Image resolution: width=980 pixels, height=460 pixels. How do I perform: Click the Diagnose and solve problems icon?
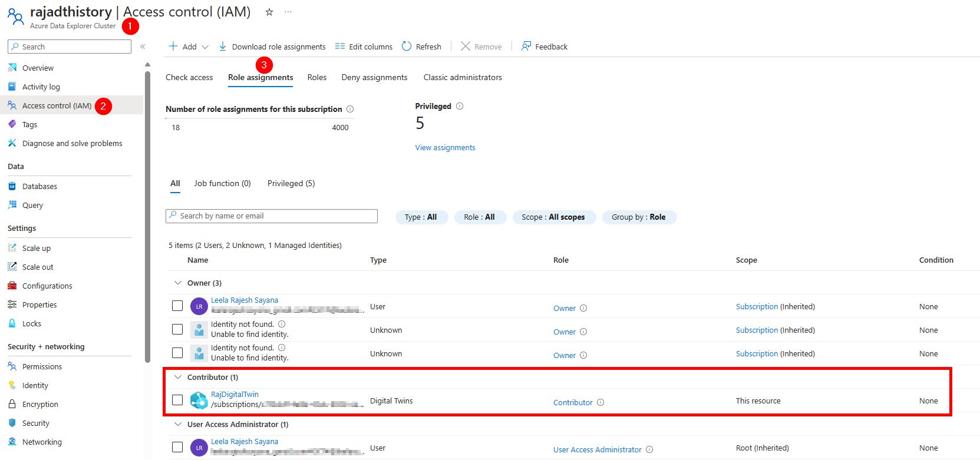point(12,143)
